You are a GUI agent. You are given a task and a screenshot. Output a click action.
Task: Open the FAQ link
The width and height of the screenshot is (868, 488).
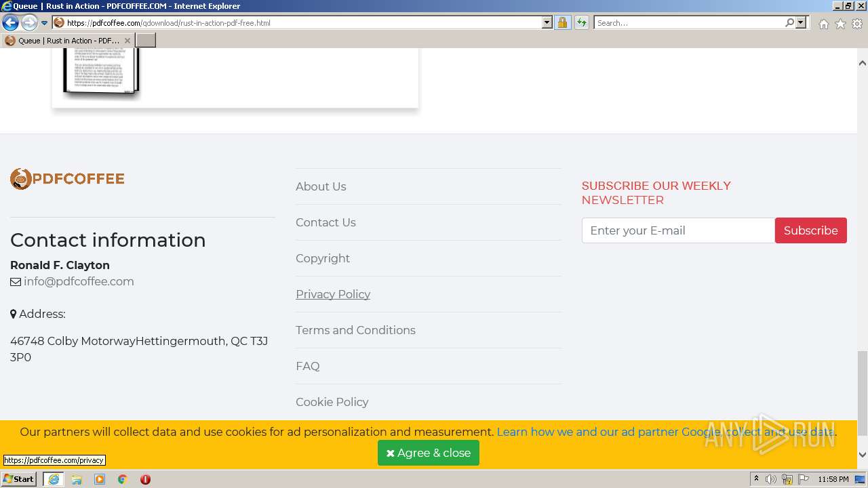[307, 366]
